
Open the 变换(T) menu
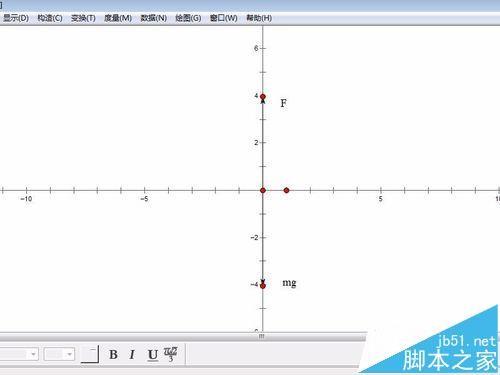83,18
